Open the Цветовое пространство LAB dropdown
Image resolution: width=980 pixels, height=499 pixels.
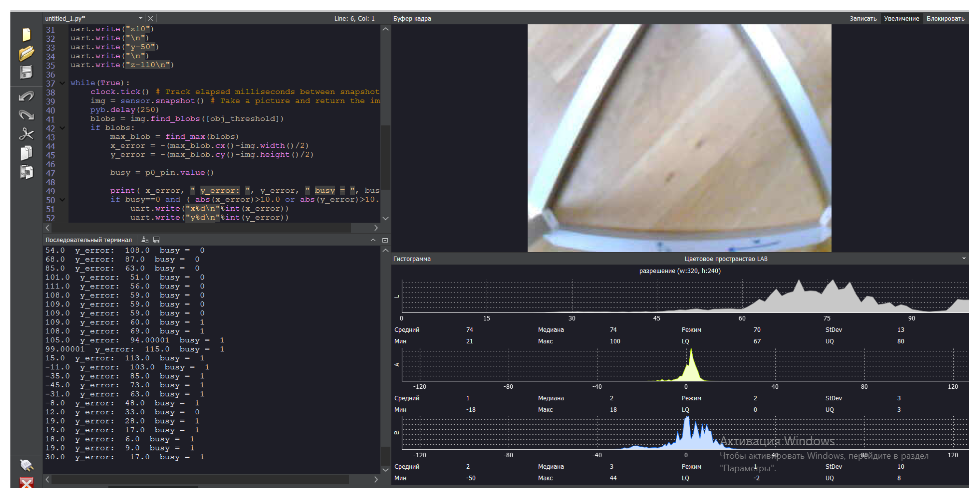point(964,259)
